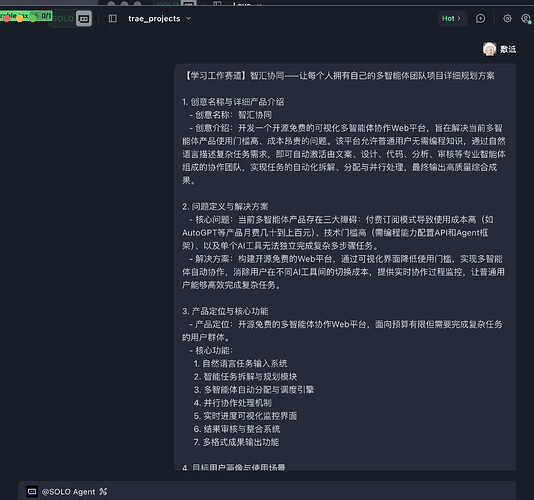Screen dimensions: 534x500
Task: Click the @SOLO Agent label
Action: click(x=68, y=492)
